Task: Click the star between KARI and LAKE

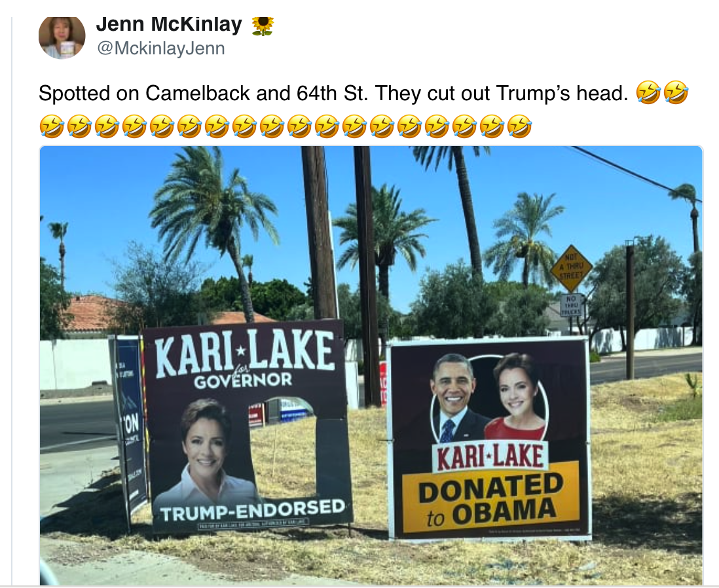Action: click(x=240, y=353)
